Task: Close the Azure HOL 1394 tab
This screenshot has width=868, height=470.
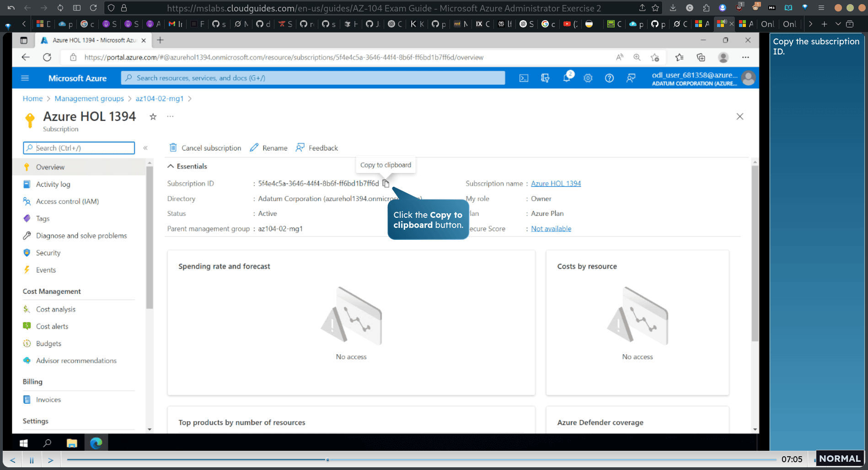Action: (144, 40)
